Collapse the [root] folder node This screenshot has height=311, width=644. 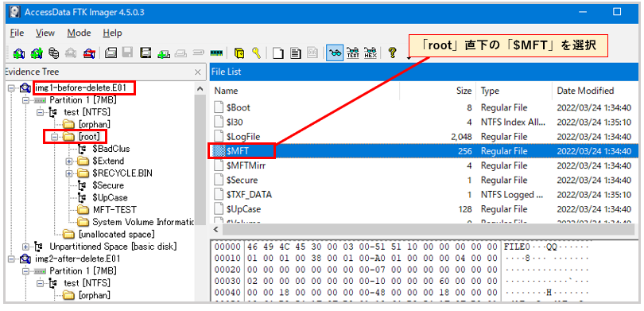tap(54, 136)
